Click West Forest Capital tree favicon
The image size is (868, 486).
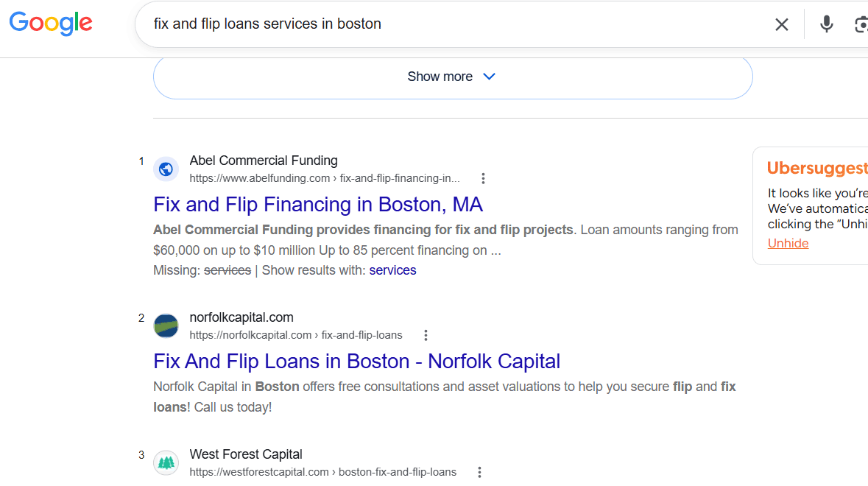pos(166,462)
